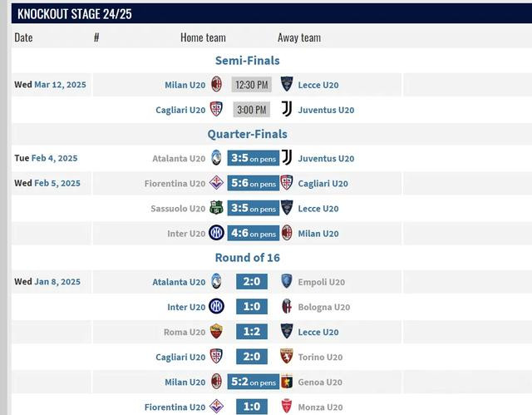Open Monza U20 team link
Screen dimensions: 532x415
click(320, 407)
